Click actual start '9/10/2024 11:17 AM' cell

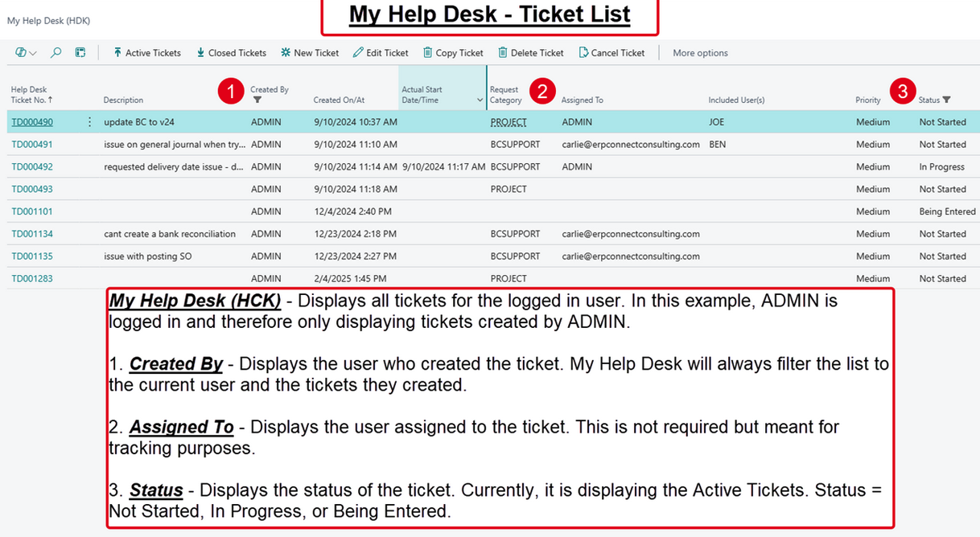click(444, 167)
